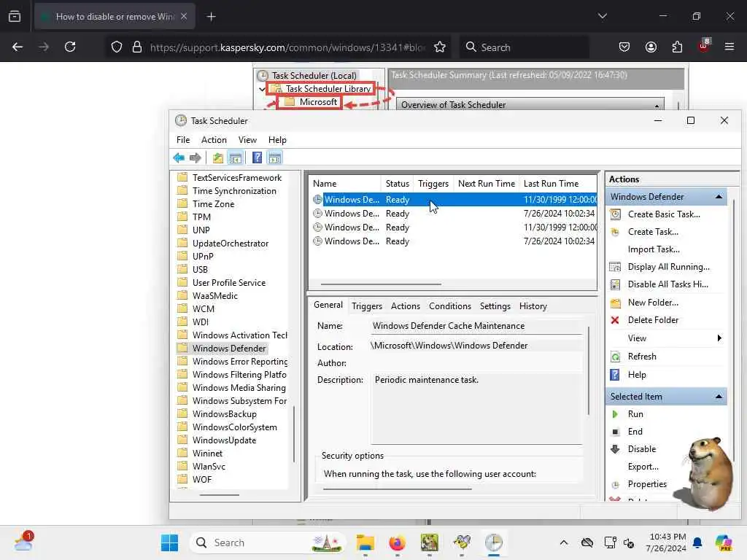Switch to the History tab
The width and height of the screenshot is (747, 560).
[x=533, y=306]
